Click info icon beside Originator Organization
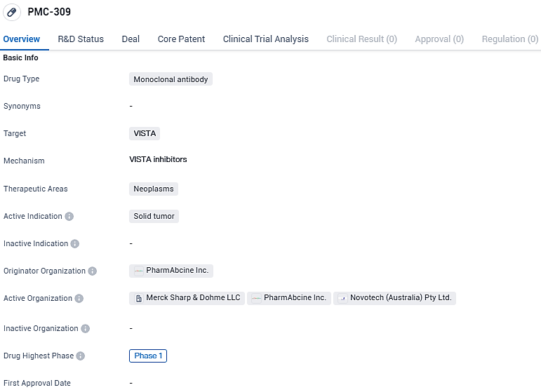Image resolution: width=541 pixels, height=392 pixels. coord(93,271)
